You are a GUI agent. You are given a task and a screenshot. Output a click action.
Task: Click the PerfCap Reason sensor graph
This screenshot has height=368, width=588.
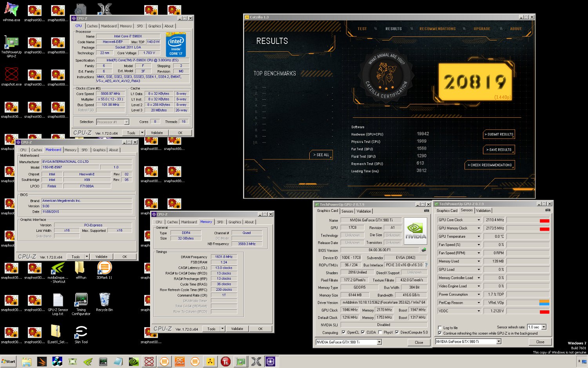coord(528,303)
